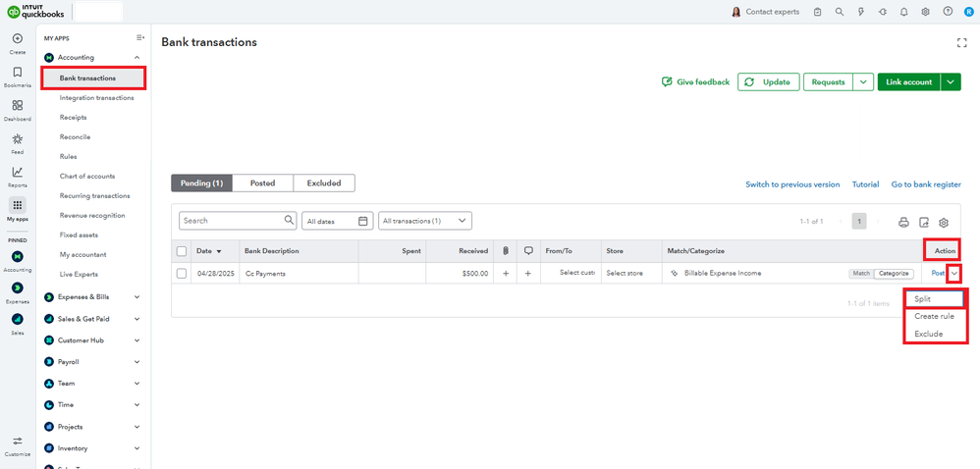Open Link account dropdown arrow
This screenshot has height=469, width=980.
[951, 81]
